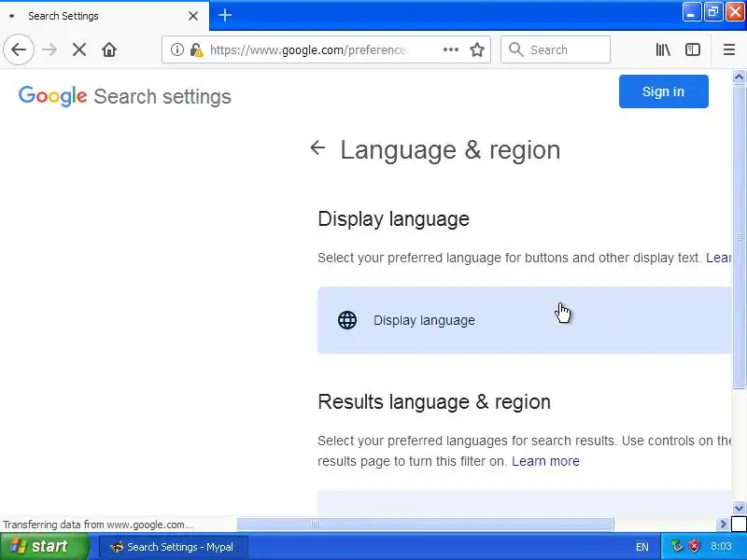Open the Windows start menu
The height and width of the screenshot is (560, 747).
point(44,546)
